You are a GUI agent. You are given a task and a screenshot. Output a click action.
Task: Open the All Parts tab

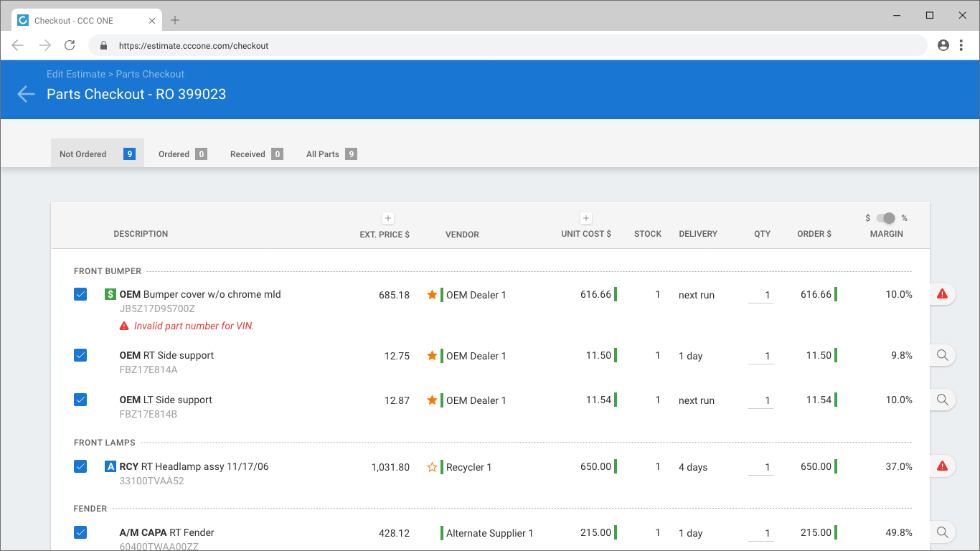[331, 154]
